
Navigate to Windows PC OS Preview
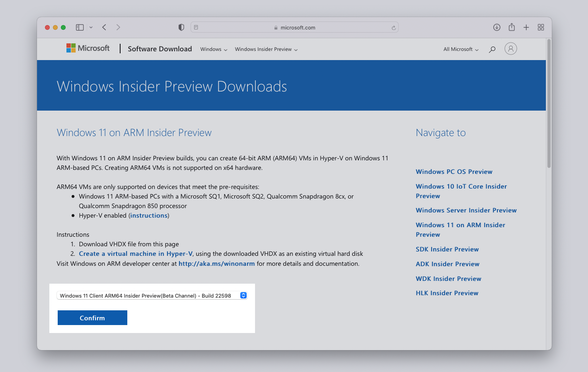click(x=454, y=172)
